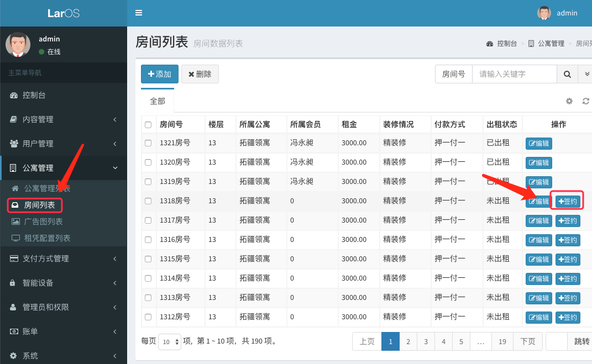Image resolution: width=592 pixels, height=364 pixels.
Task: Open 房间列表 submenu item
Action: pyautogui.click(x=39, y=205)
